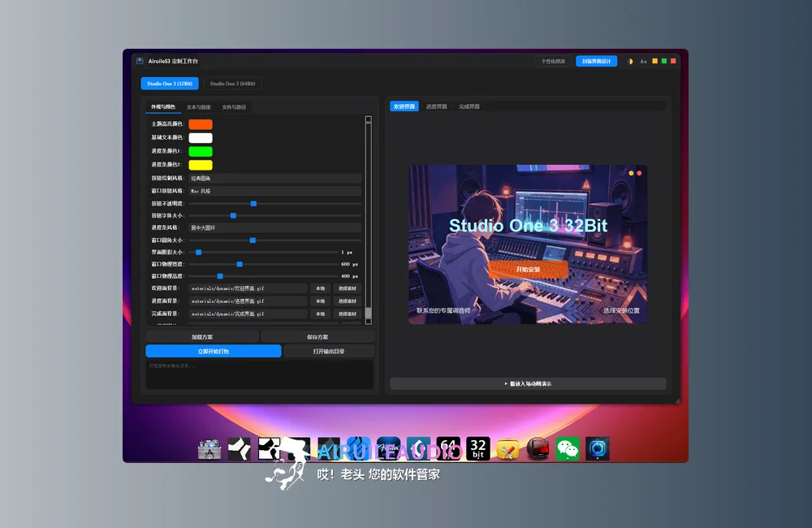Click the orange 开始安装 button in preview
This screenshot has width=812, height=528.
tap(529, 270)
